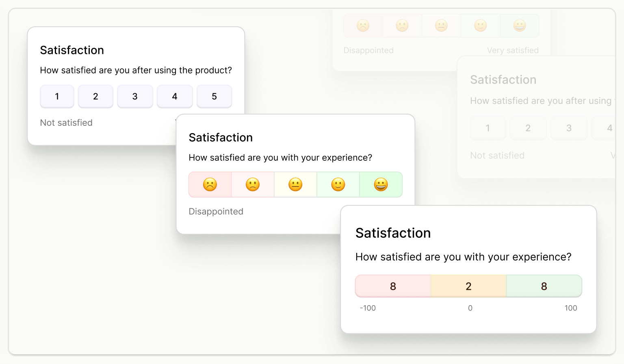Select the smiling face emoji rating
The width and height of the screenshot is (624, 364).
[x=338, y=184]
